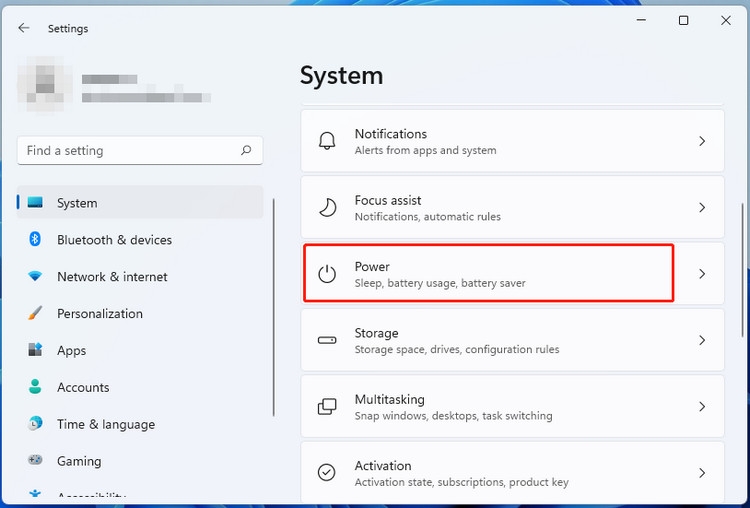Screen dimensions: 750x508
Task: Click the Activation checkmark icon
Action: 327,473
